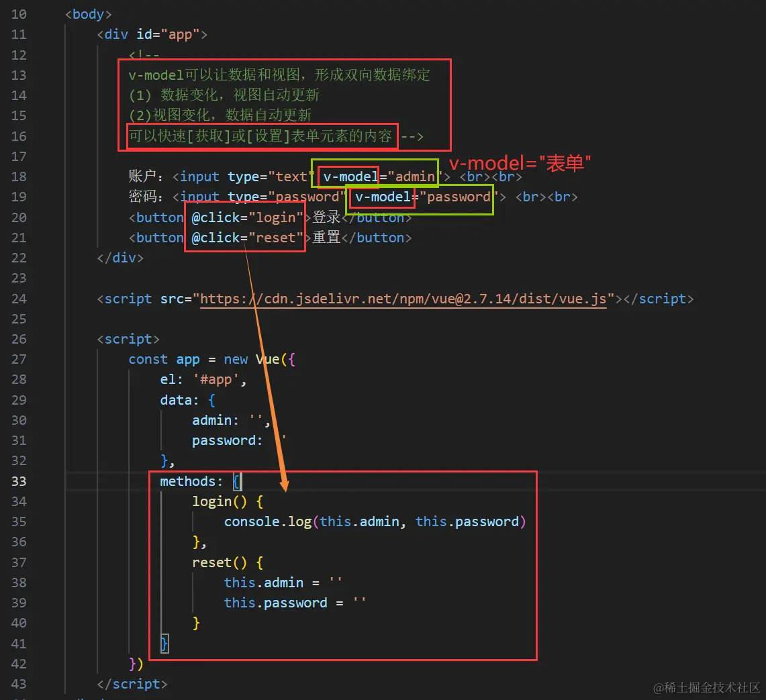Click comment line '(2)视图变化, 数据自动更新'
This screenshot has height=700, width=766.
click(x=220, y=115)
